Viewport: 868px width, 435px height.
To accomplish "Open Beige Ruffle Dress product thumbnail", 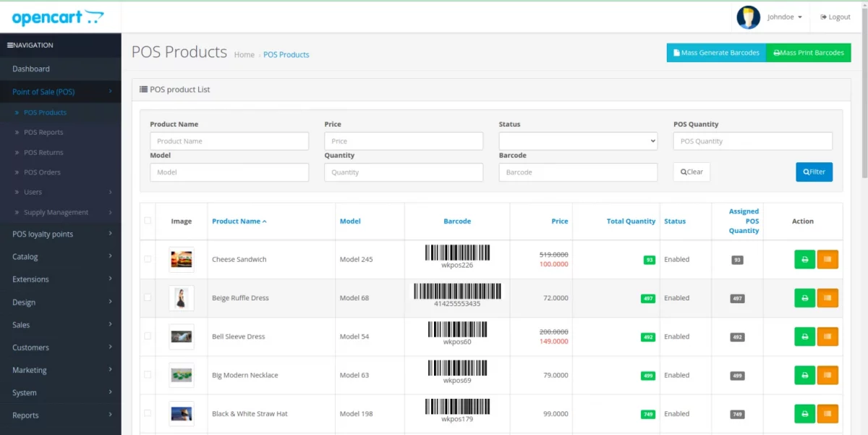I will 182,297.
